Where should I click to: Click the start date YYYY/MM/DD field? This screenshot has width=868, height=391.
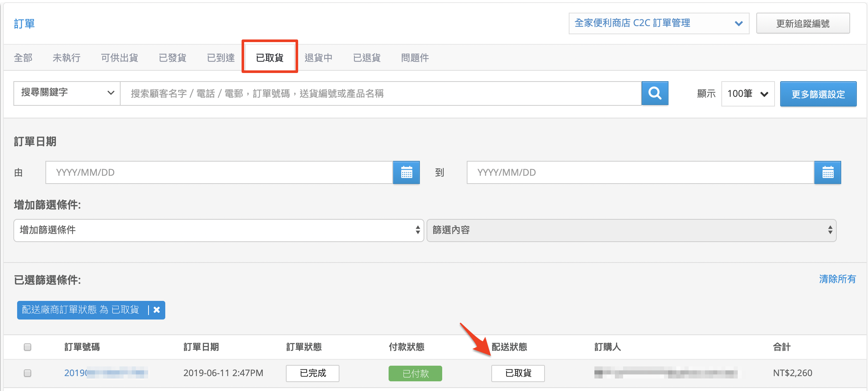coord(219,172)
